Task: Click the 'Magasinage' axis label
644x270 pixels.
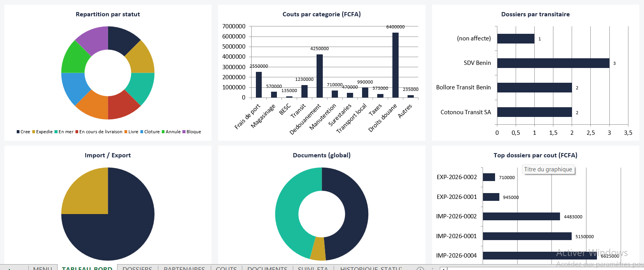Action: (263, 116)
